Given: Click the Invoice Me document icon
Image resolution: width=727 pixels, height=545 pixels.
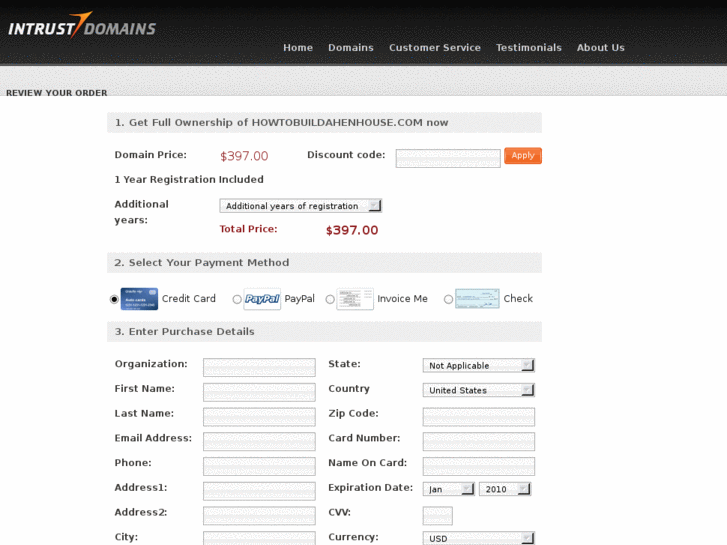Looking at the screenshot, I should [355, 299].
